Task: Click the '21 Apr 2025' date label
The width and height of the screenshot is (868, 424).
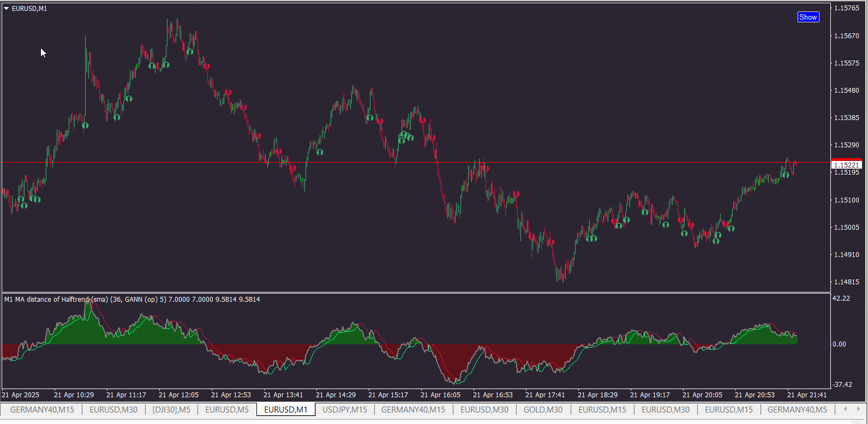Action: tap(21, 395)
